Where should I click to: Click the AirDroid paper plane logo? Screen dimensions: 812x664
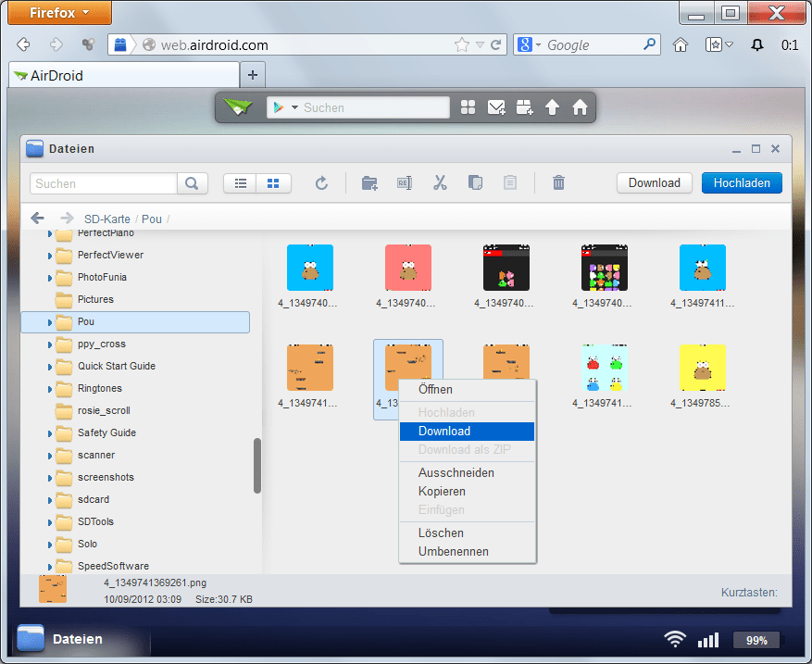point(237,106)
